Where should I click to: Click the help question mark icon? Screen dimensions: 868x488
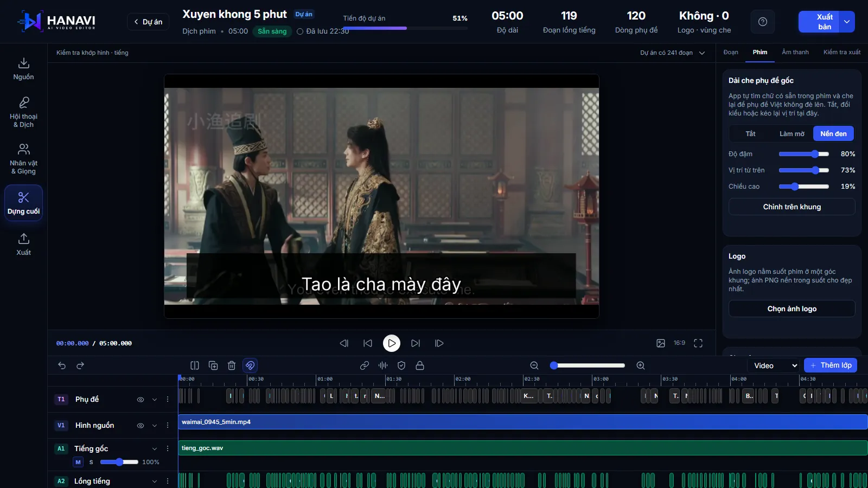[763, 22]
